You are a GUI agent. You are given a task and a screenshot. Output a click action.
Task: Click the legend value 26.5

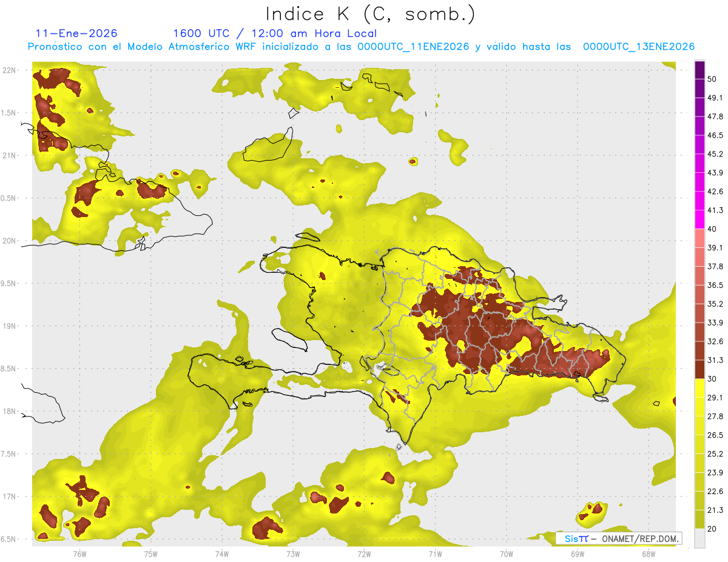pyautogui.click(x=716, y=435)
